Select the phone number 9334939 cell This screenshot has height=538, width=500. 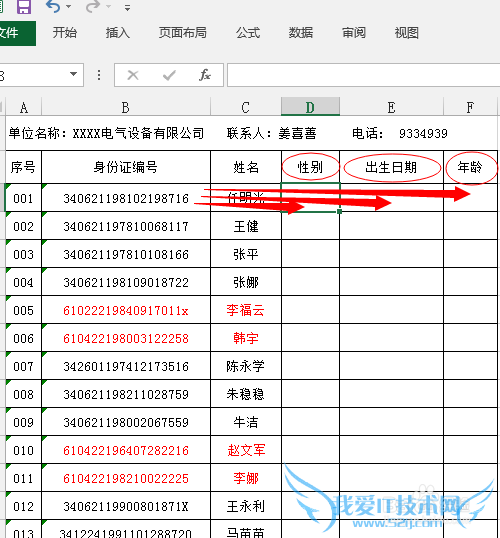[423, 133]
